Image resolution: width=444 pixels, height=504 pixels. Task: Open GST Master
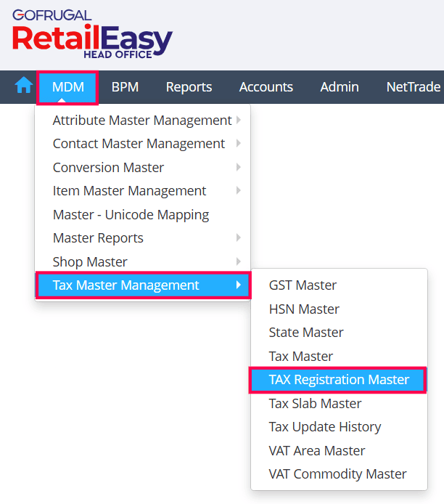[x=339, y=285]
